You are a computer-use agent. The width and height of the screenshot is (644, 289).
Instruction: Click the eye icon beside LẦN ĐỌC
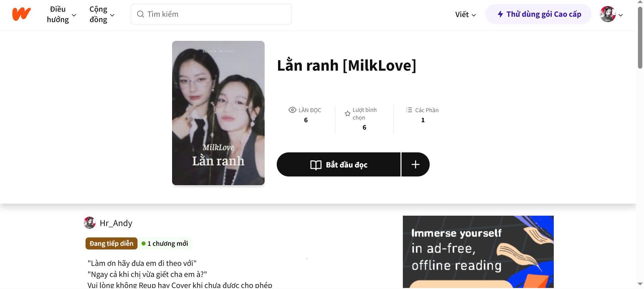[292, 110]
